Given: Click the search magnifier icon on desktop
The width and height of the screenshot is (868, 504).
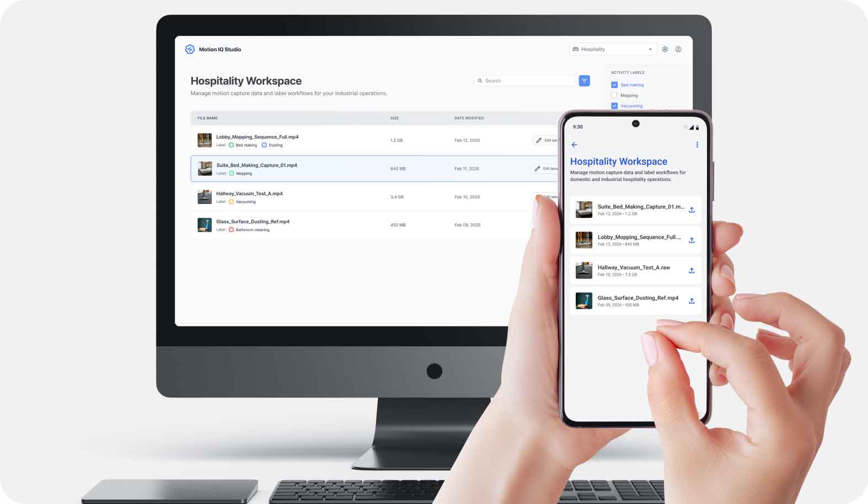Looking at the screenshot, I should coord(480,81).
